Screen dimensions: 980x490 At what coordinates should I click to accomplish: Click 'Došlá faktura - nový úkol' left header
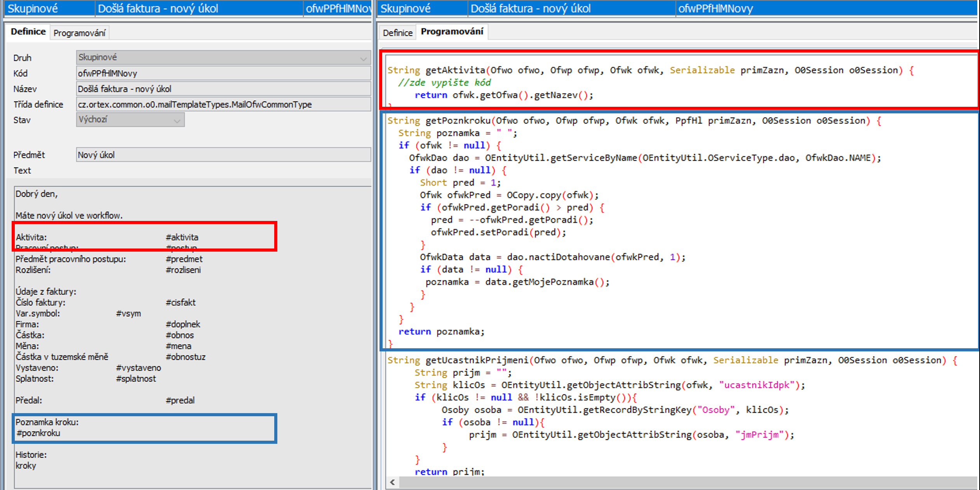(x=158, y=9)
